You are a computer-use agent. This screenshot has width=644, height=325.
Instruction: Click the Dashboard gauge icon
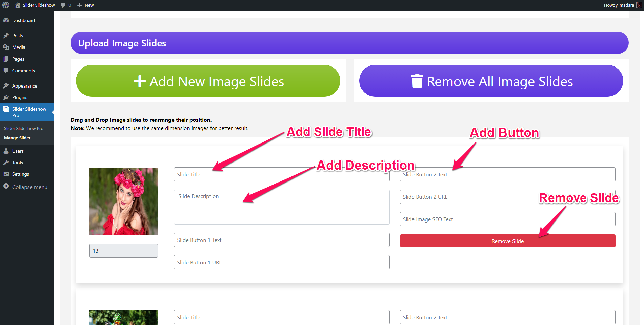(x=6, y=20)
